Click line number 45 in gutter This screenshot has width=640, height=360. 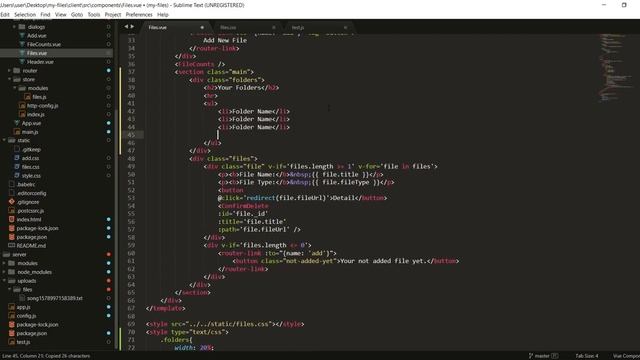[131, 135]
